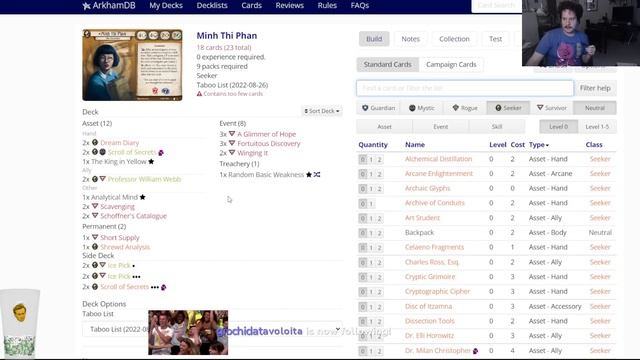Switch to the Notes tab
The image size is (640, 360).
pos(410,39)
